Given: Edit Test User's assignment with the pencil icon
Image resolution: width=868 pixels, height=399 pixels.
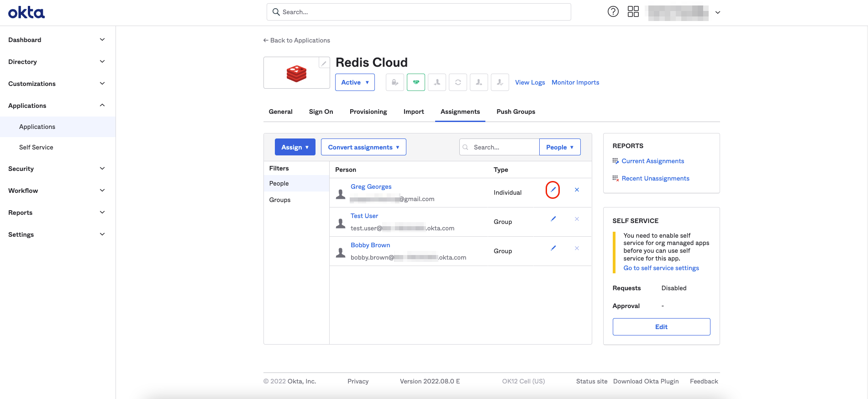Looking at the screenshot, I should click(x=553, y=219).
